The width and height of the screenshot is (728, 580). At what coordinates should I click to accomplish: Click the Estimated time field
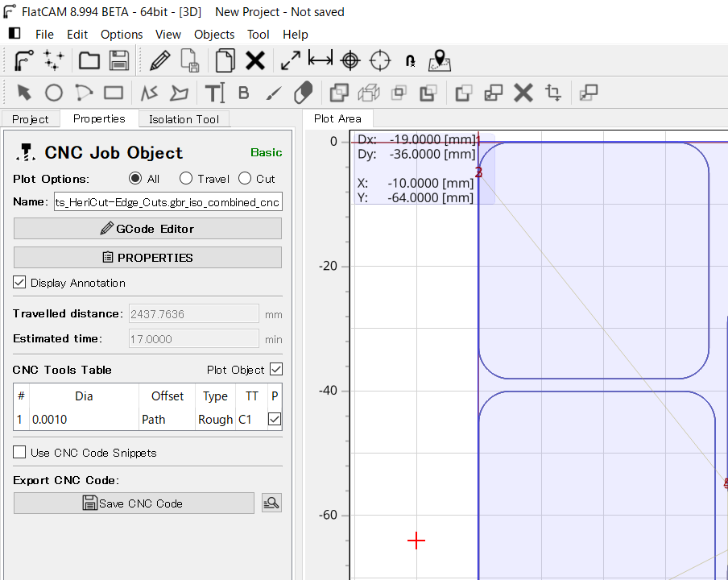click(193, 338)
